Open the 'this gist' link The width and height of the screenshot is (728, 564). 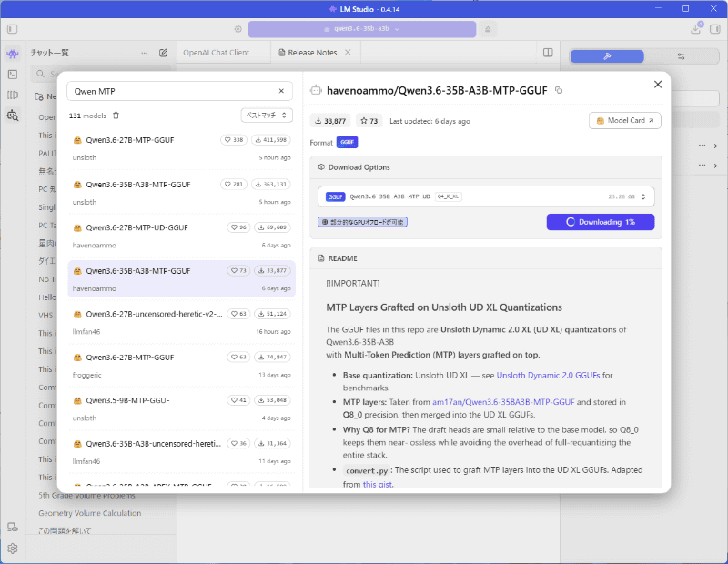click(378, 484)
